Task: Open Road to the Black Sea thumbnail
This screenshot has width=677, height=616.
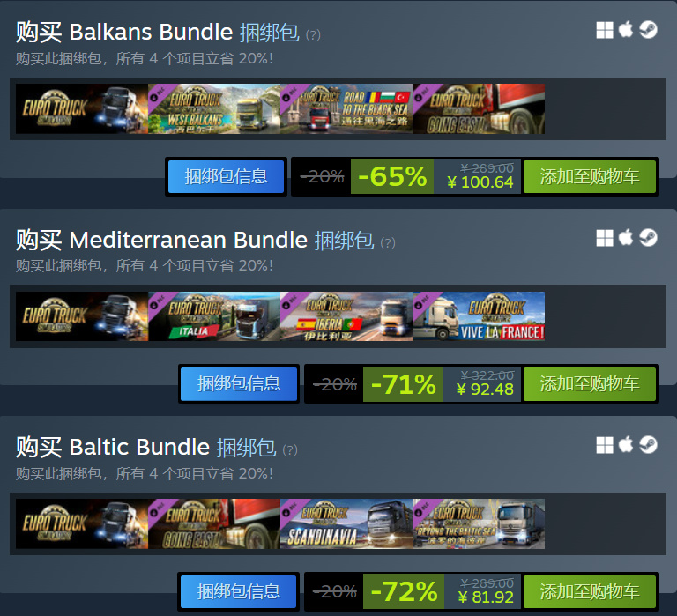Action: (x=346, y=108)
